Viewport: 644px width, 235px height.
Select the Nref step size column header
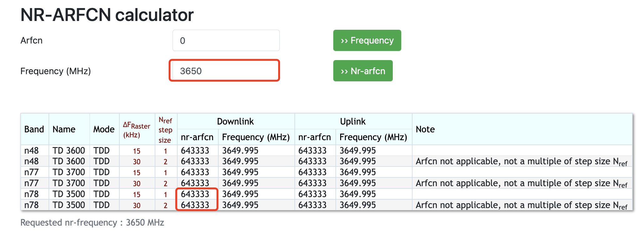click(165, 130)
